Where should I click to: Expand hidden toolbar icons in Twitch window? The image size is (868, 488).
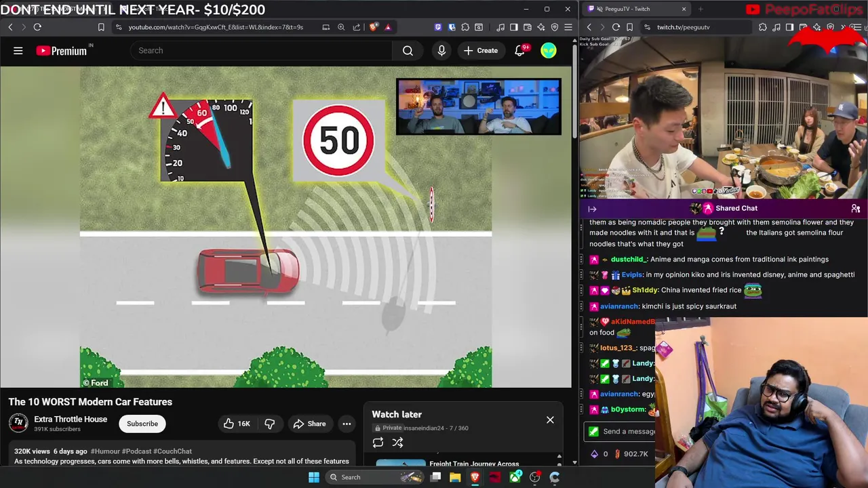[844, 27]
